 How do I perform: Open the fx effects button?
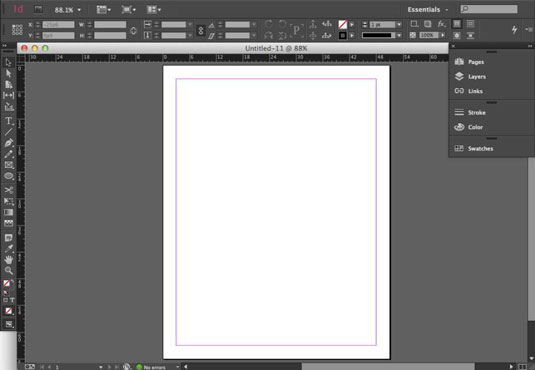442,24
